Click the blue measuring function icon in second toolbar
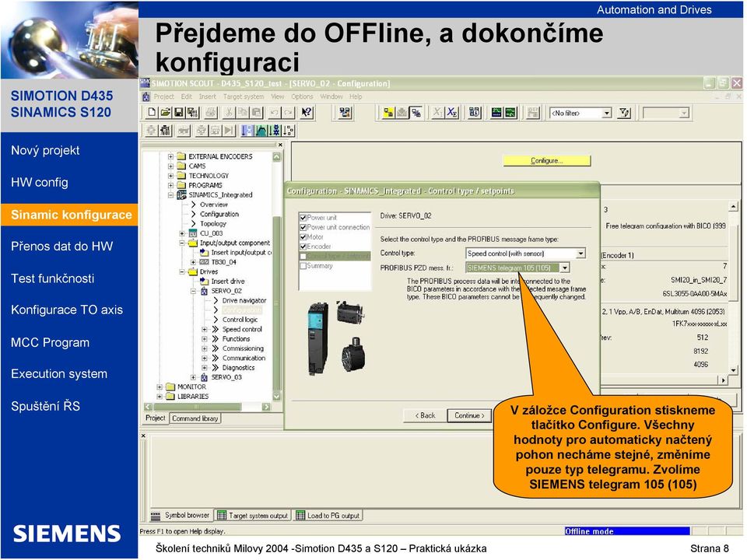Image resolution: width=747 pixels, height=560 pixels. [x=247, y=131]
